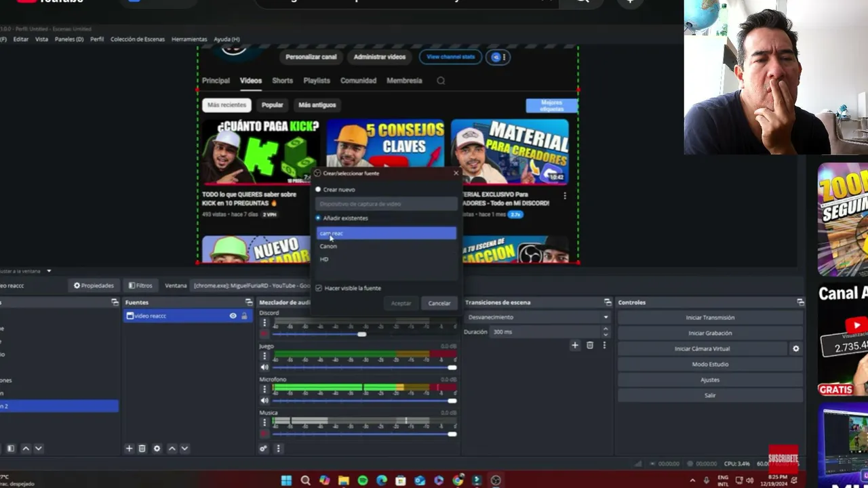Adjust the Discord volume slider handle
This screenshot has height=488, width=868.
[x=362, y=334]
